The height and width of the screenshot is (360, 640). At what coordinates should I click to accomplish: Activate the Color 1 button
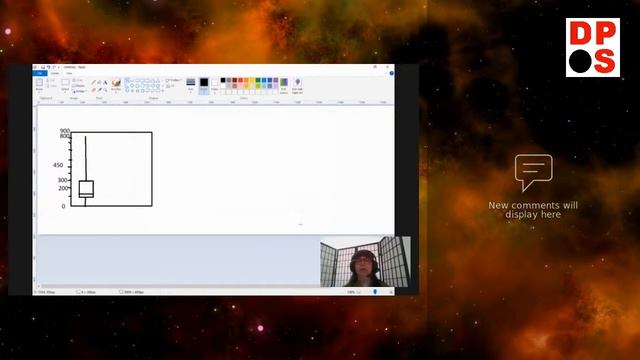(x=204, y=86)
